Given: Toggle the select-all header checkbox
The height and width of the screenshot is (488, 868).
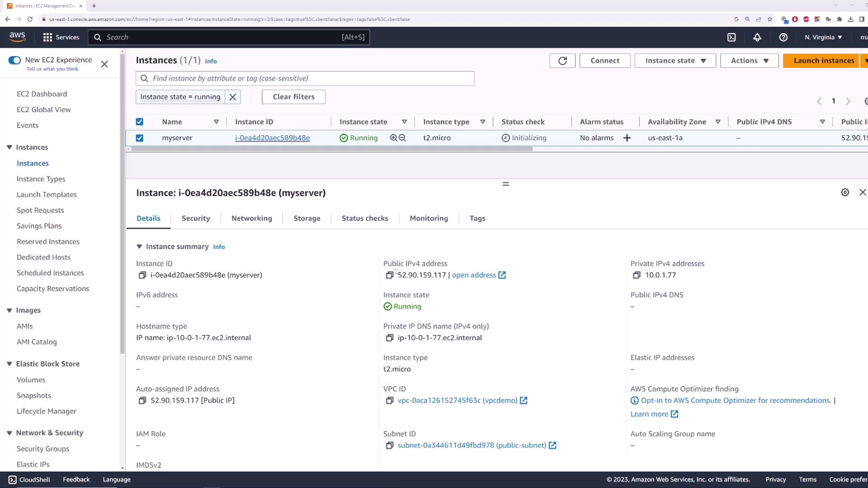Looking at the screenshot, I should click(x=140, y=122).
